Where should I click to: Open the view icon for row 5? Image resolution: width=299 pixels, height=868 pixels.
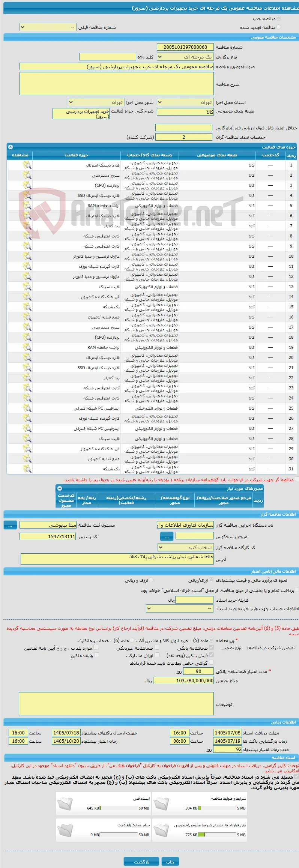coord(27,206)
